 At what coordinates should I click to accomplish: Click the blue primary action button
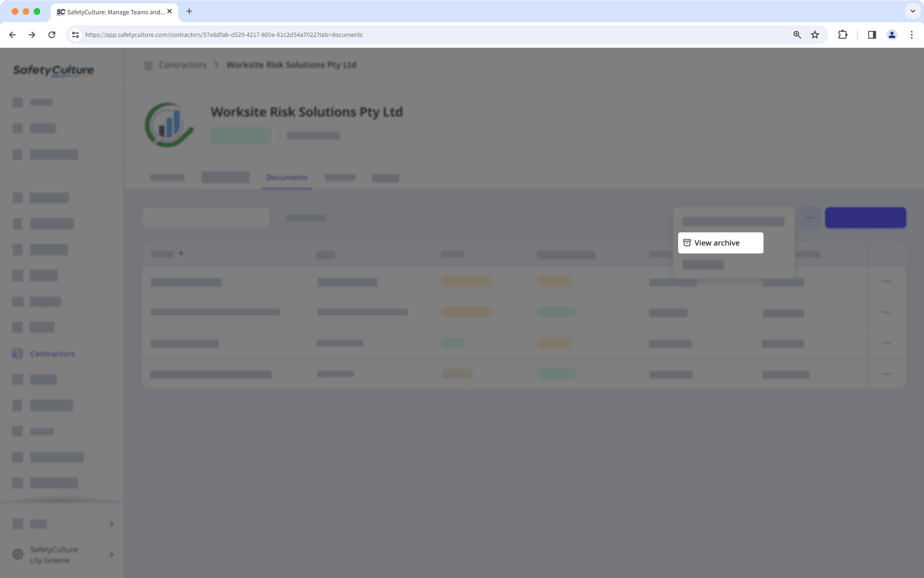(x=865, y=217)
